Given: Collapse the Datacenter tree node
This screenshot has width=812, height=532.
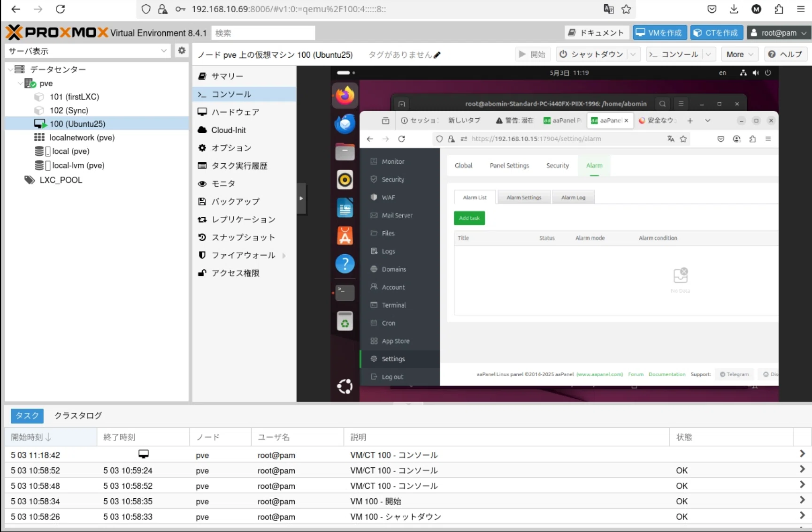Looking at the screenshot, I should [10, 69].
